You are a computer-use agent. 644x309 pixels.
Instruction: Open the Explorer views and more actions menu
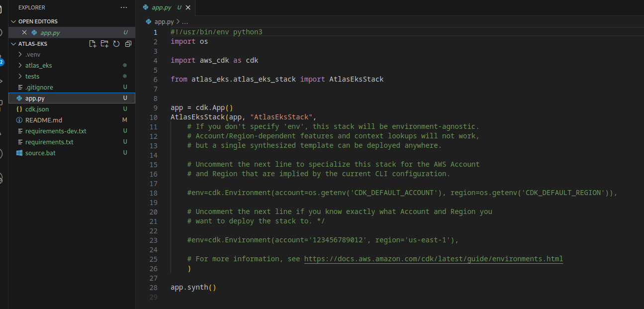[124, 7]
